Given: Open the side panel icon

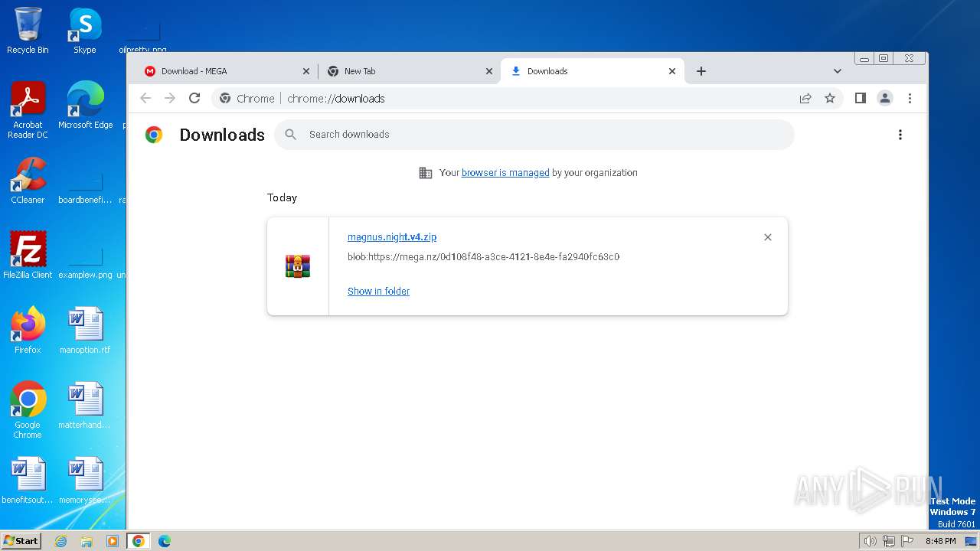Looking at the screenshot, I should tap(861, 98).
